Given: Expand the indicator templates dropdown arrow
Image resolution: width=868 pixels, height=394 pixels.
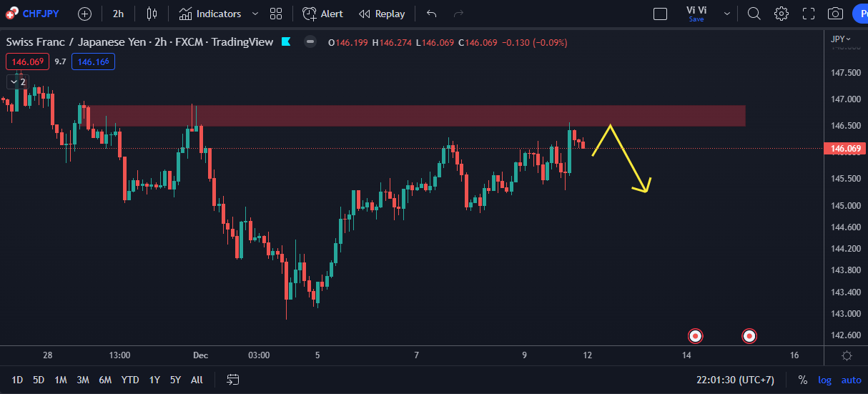Looking at the screenshot, I should click(x=255, y=14).
